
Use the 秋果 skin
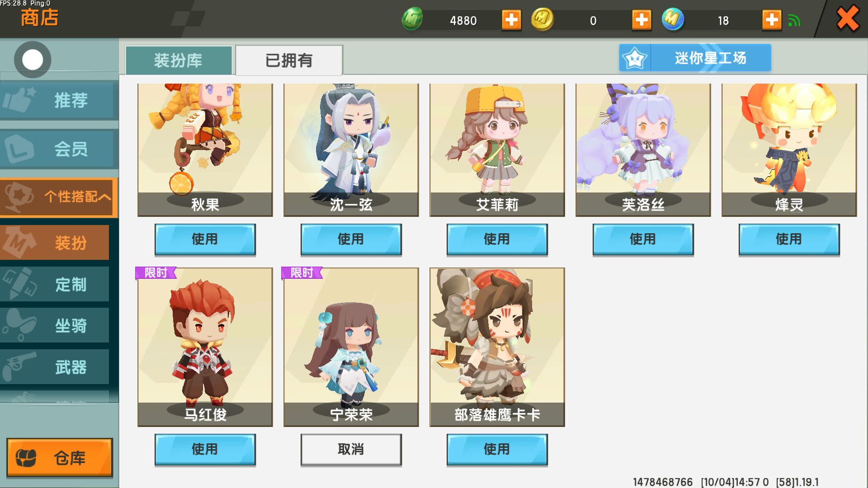click(x=205, y=239)
